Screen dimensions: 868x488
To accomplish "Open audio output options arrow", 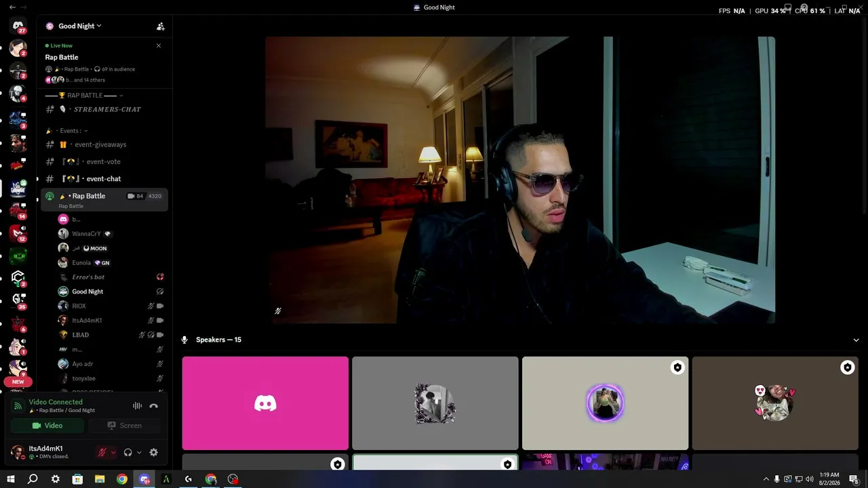I will point(139,453).
